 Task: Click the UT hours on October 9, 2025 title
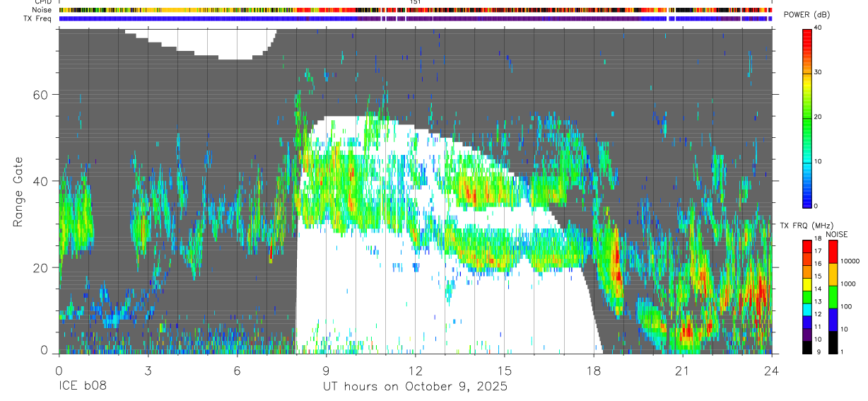415,387
